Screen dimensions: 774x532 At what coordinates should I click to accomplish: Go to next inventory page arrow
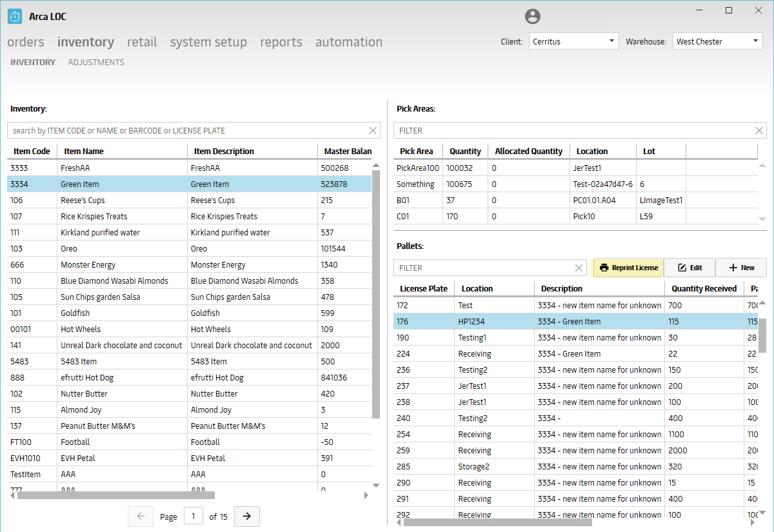pyautogui.click(x=246, y=517)
